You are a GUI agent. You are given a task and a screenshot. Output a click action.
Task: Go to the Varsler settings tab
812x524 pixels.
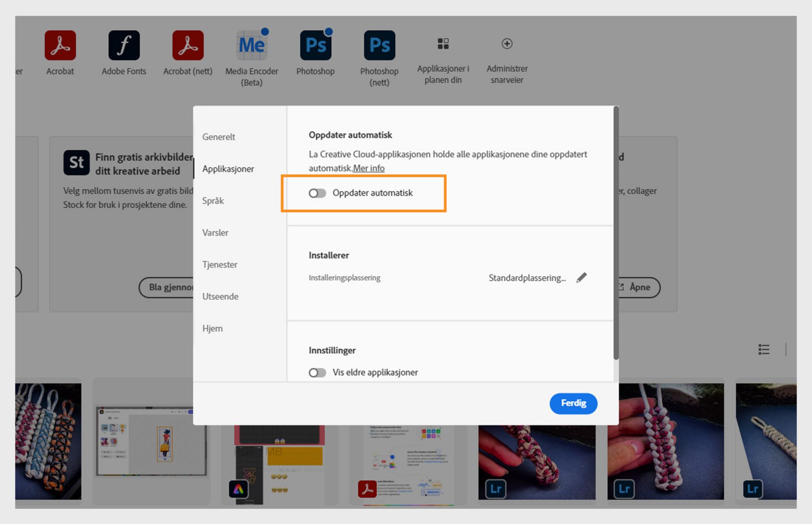pos(215,233)
